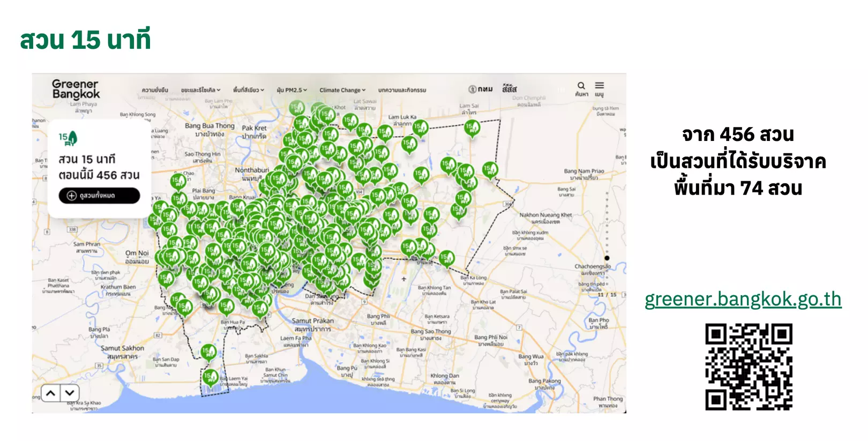Go to ความยั่งยืน in the navigation
Image resolution: width=868 pixels, height=441 pixels.
(x=155, y=90)
